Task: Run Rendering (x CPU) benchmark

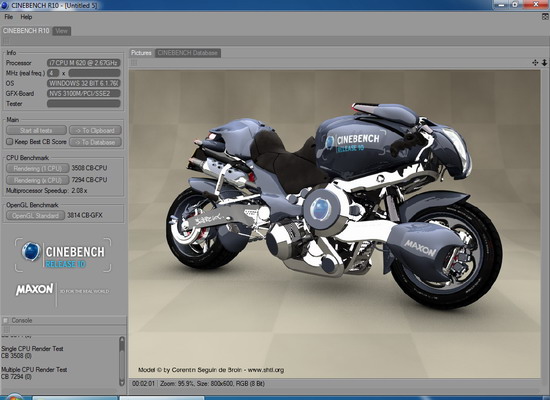Action: click(x=38, y=180)
